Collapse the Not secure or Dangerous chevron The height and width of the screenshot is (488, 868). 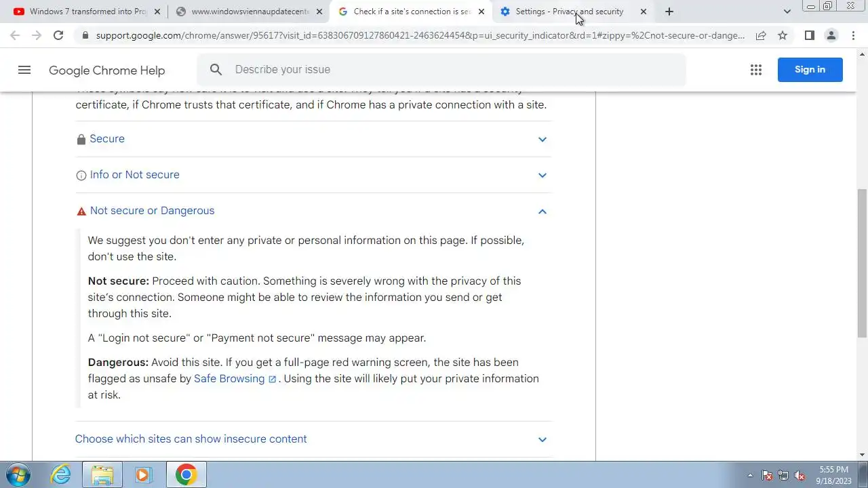pyautogui.click(x=542, y=211)
